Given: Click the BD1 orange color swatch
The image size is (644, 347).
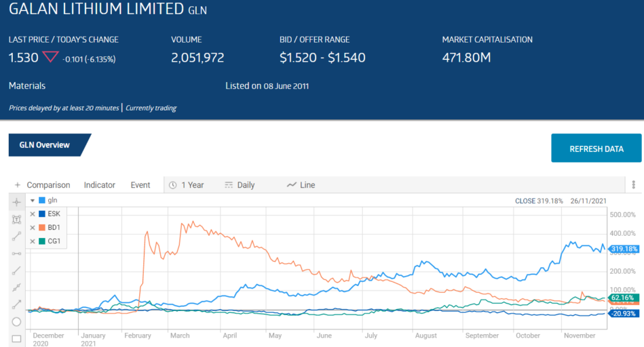Looking at the screenshot, I should coord(42,227).
